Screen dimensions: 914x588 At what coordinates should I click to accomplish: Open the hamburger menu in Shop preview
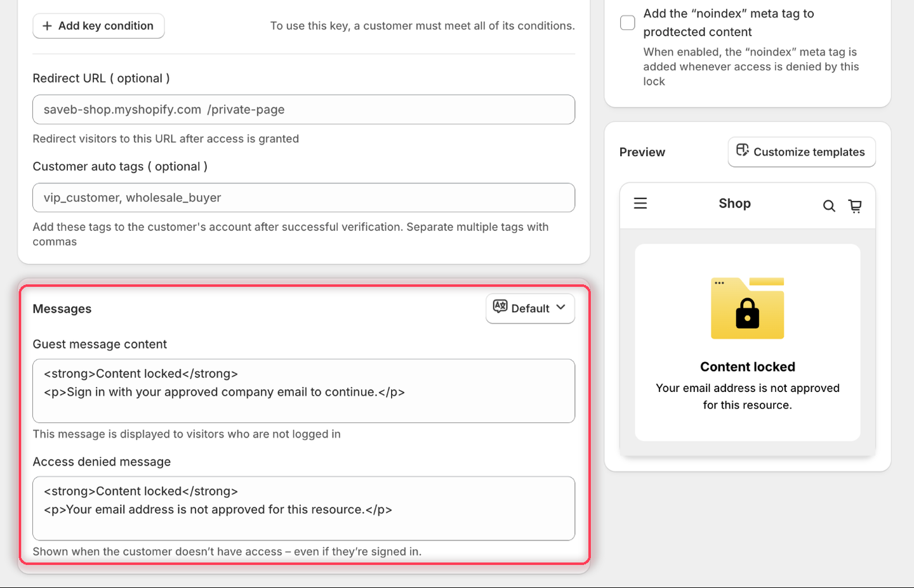[x=640, y=203]
